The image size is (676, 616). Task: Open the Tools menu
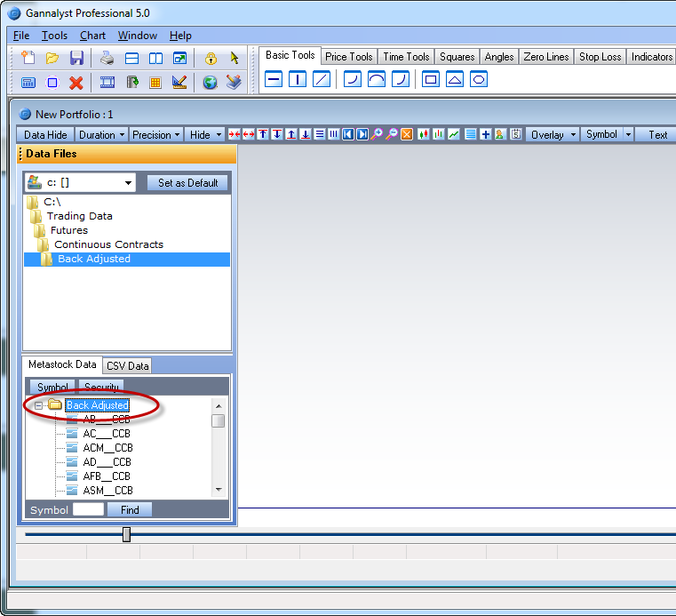pyautogui.click(x=54, y=36)
